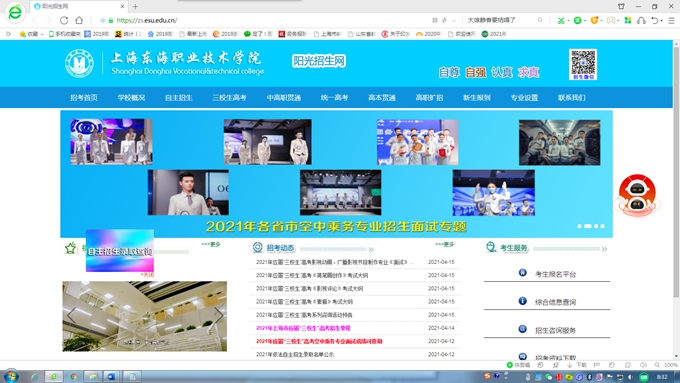Show previous campus photo with left arrow
The width and height of the screenshot is (680, 383).
[x=72, y=315]
